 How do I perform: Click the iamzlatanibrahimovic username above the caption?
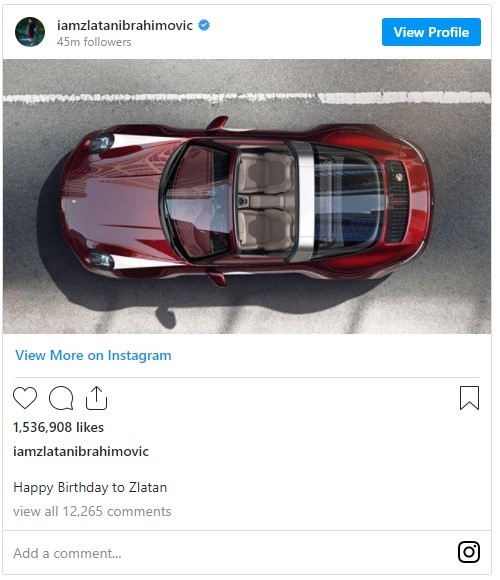click(81, 451)
